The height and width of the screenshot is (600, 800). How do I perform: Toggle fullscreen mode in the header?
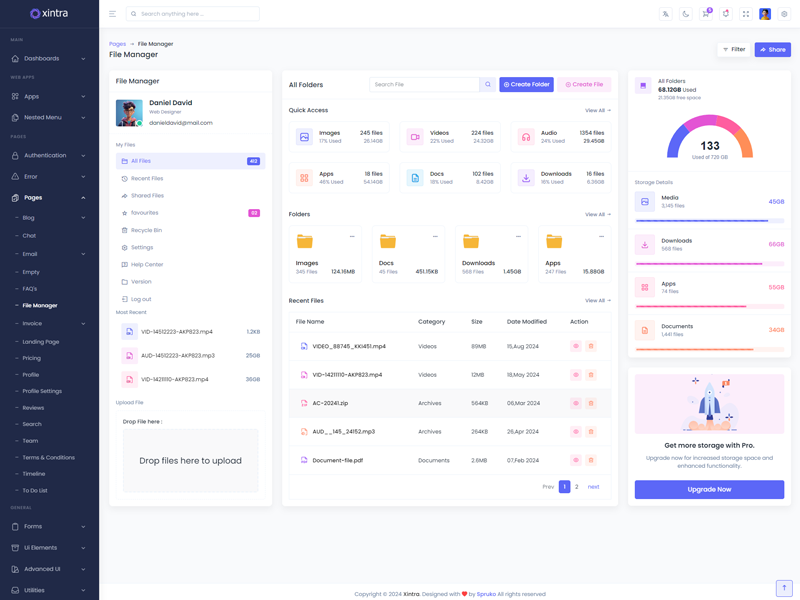point(745,14)
